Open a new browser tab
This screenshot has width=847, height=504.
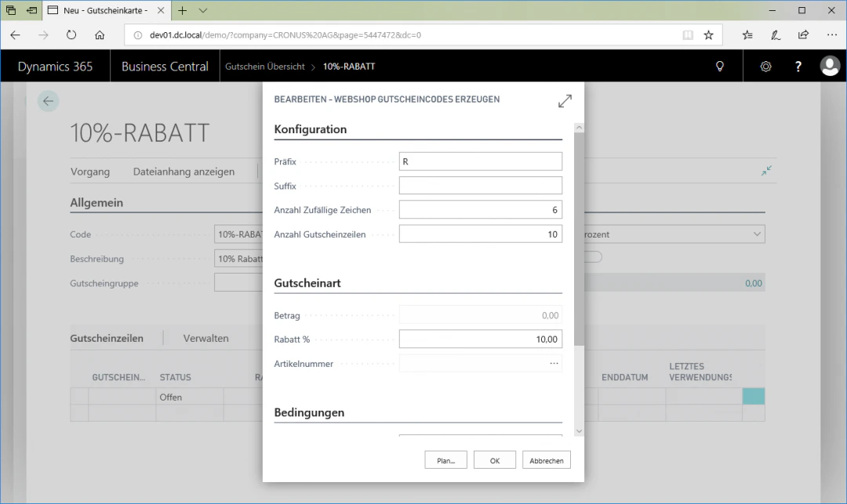(x=183, y=10)
